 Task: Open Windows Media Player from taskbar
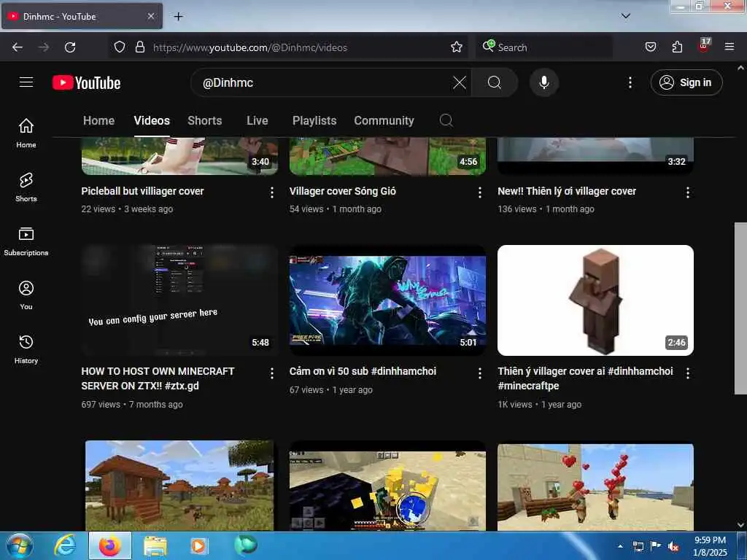point(198,545)
